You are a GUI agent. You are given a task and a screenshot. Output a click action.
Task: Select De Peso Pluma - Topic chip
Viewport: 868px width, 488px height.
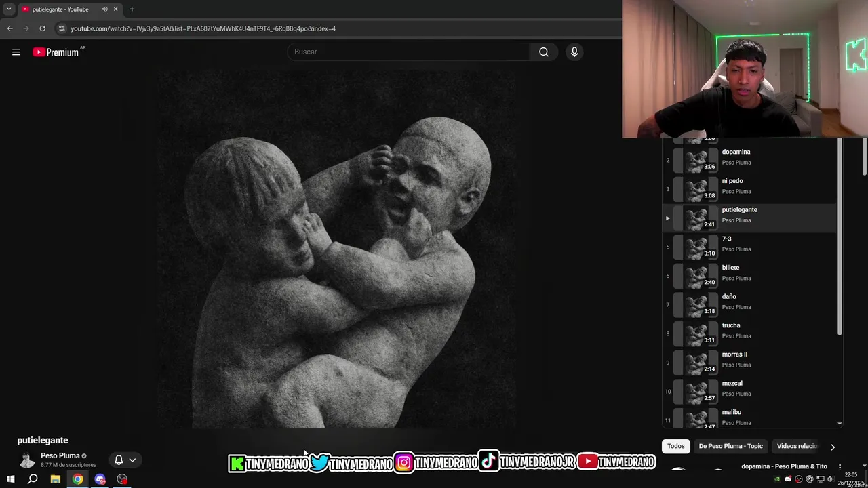731,446
